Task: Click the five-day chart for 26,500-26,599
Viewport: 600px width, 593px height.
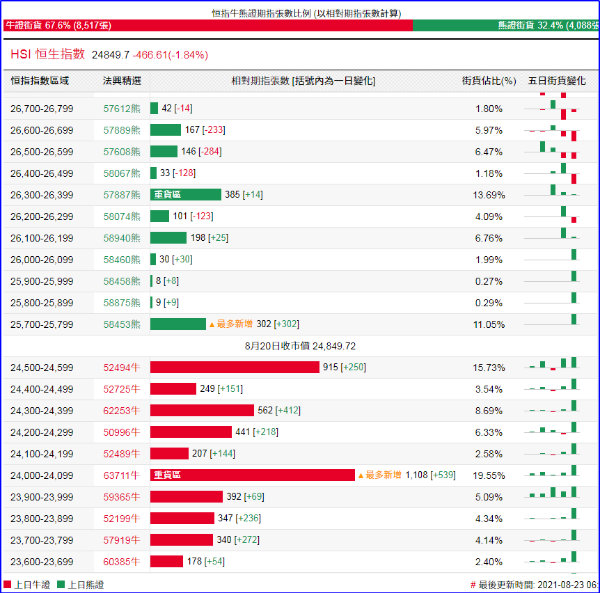Action: click(x=552, y=152)
